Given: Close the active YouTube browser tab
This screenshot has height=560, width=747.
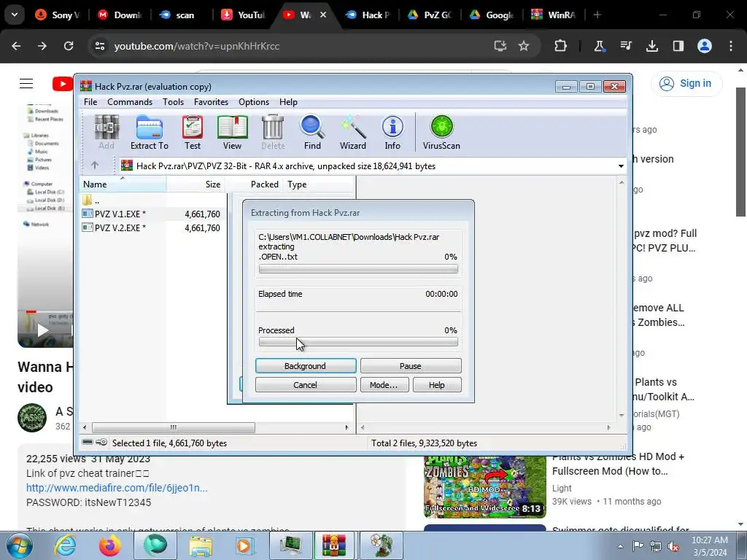Looking at the screenshot, I should [323, 15].
